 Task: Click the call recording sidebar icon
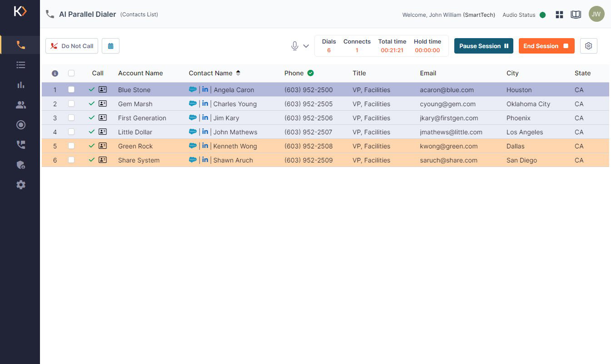[x=20, y=125]
